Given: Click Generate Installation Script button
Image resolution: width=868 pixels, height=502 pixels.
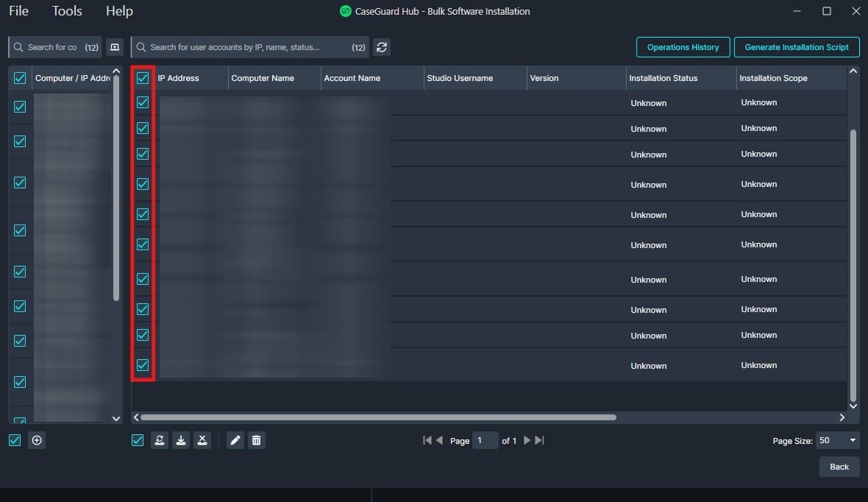Looking at the screenshot, I should tap(796, 47).
